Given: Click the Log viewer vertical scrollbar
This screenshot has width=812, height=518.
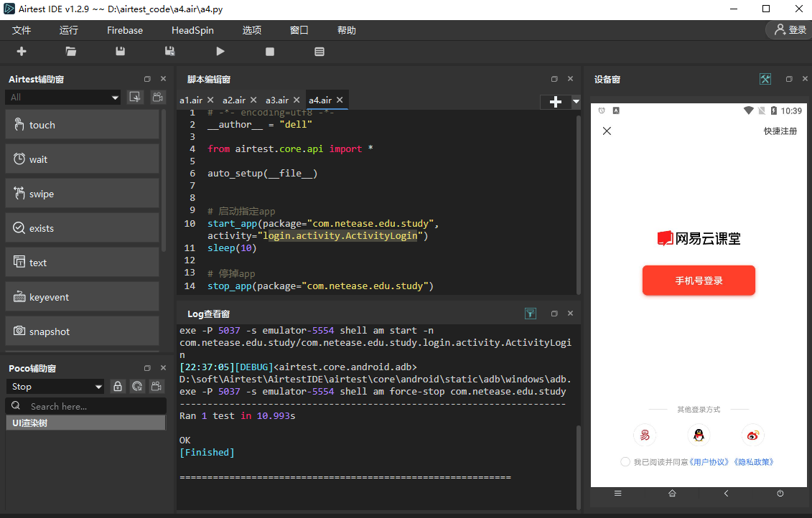Looking at the screenshot, I should coord(578,466).
